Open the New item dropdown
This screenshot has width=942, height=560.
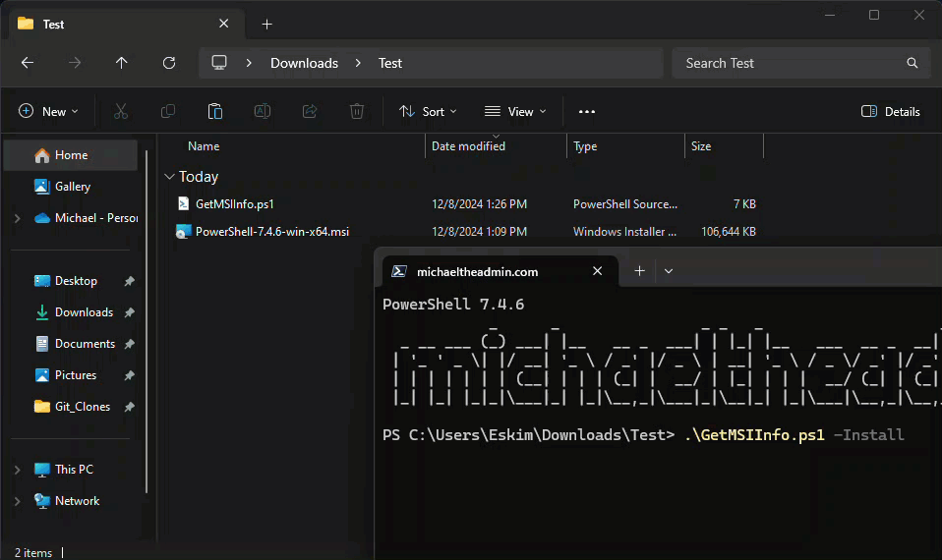pos(48,112)
